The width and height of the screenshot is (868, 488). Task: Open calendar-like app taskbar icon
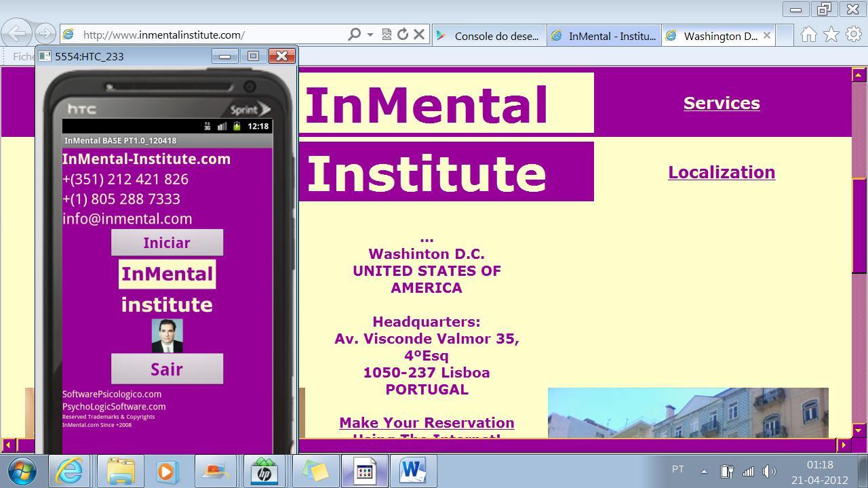pos(365,470)
